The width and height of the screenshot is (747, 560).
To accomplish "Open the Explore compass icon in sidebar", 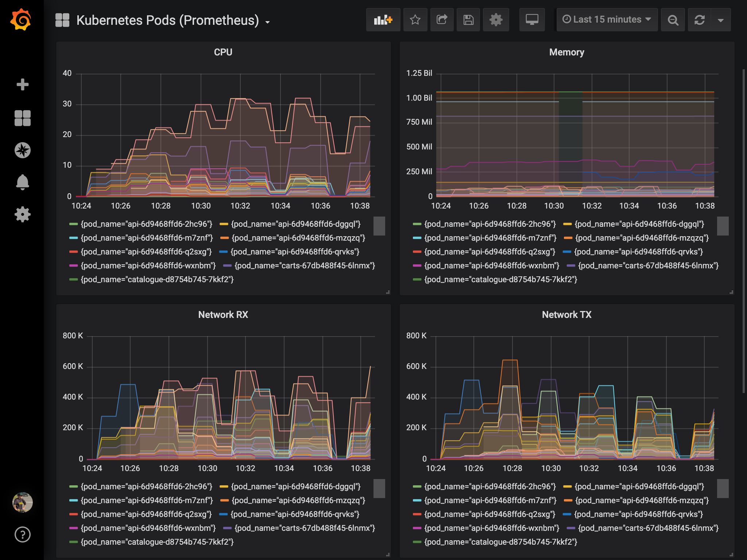I will (22, 150).
